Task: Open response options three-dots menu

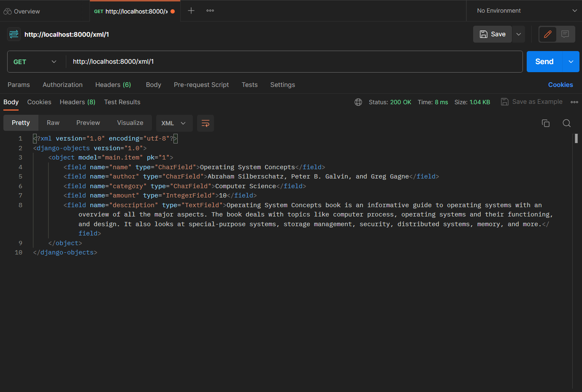Action: pyautogui.click(x=574, y=102)
